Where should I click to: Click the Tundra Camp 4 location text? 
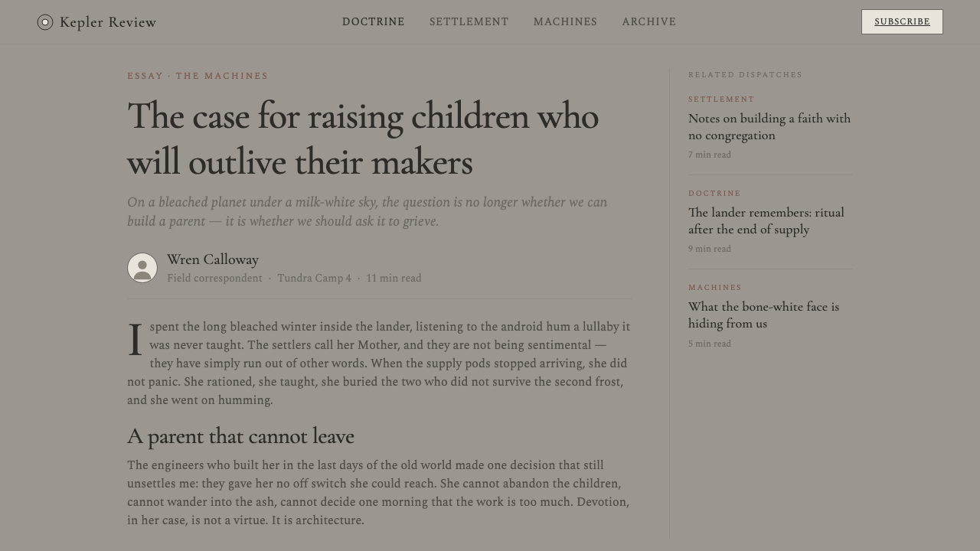[314, 279]
